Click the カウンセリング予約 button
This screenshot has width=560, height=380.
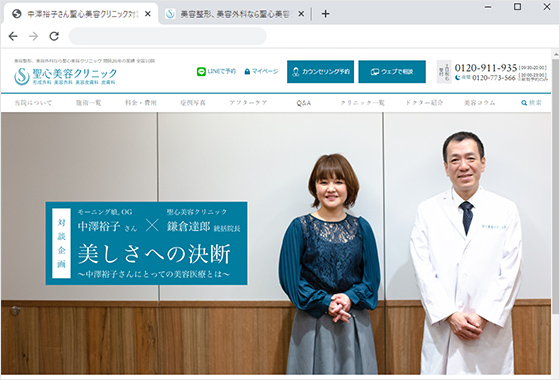pyautogui.click(x=320, y=72)
